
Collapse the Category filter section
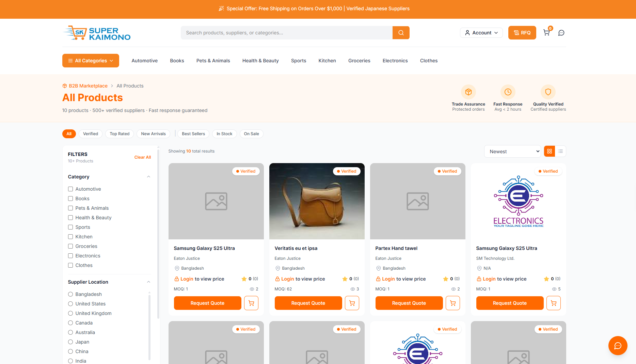148,177
